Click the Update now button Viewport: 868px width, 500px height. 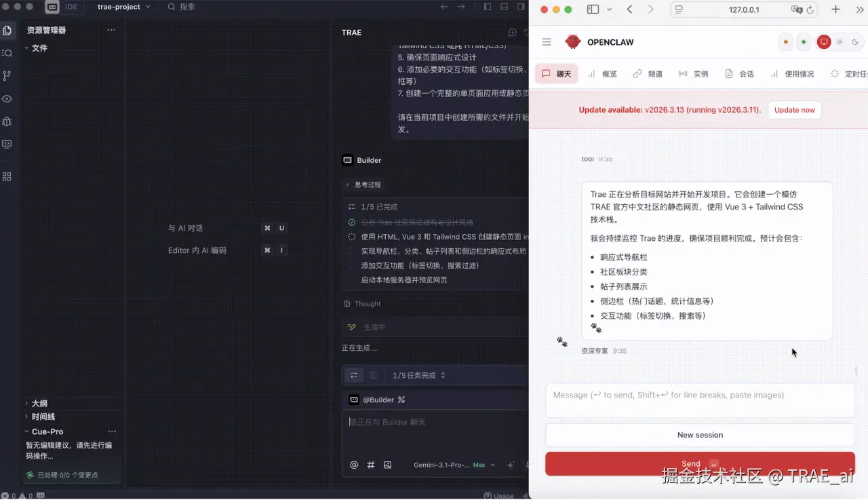[795, 110]
